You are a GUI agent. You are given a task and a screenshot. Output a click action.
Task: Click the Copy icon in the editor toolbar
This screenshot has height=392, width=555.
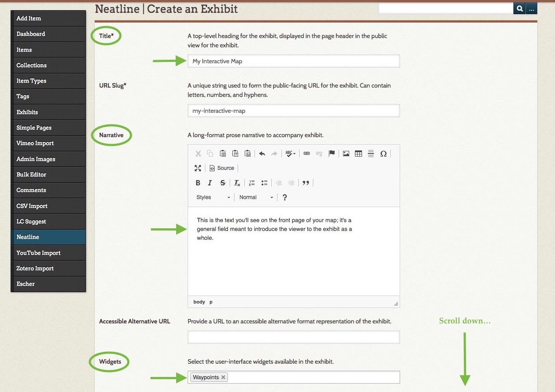tap(210, 154)
